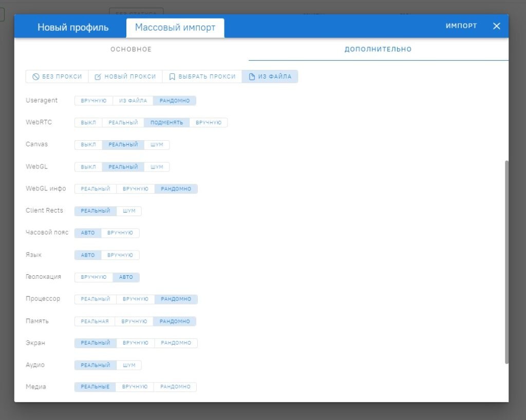The width and height of the screenshot is (526, 420).
Task: Set Процессор to Вручную
Action: (136, 299)
